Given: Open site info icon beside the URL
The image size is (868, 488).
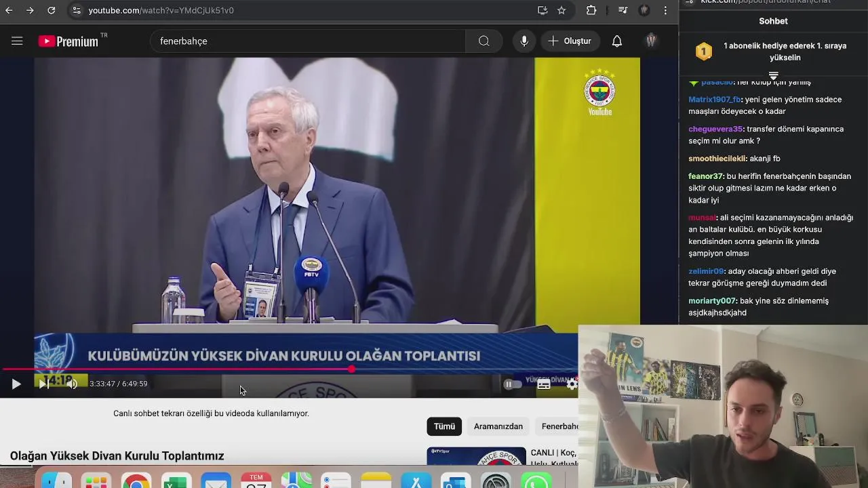Looking at the screenshot, I should point(77,10).
